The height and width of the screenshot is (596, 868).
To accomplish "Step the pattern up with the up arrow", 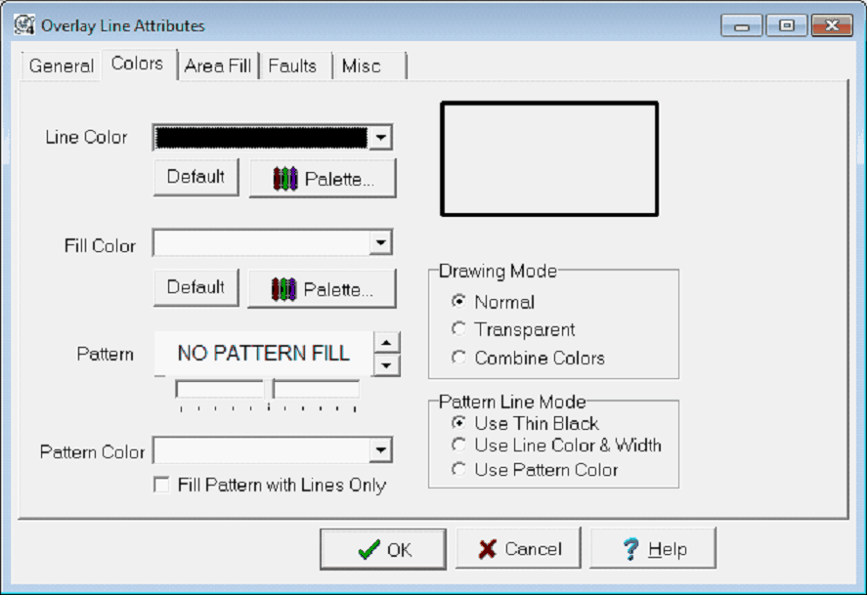I will tap(388, 342).
